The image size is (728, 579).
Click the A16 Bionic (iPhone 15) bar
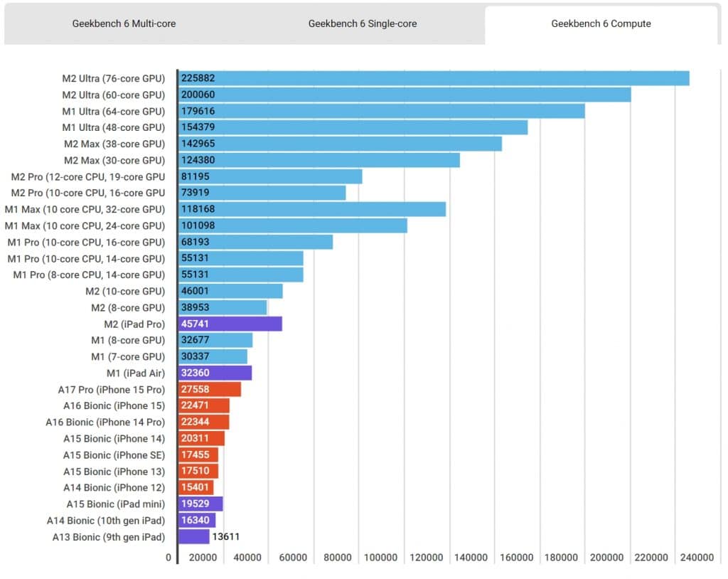click(x=204, y=405)
